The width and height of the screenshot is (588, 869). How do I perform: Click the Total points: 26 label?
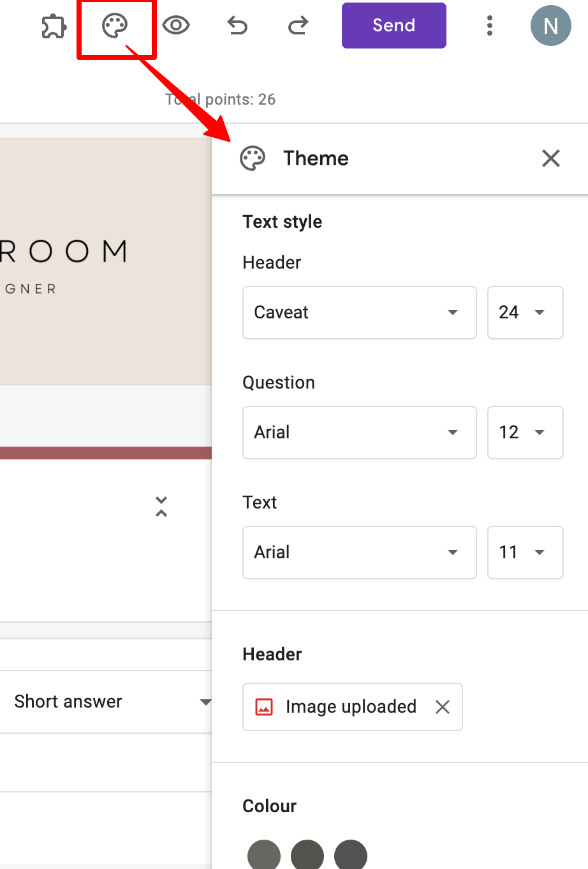pyautogui.click(x=221, y=100)
